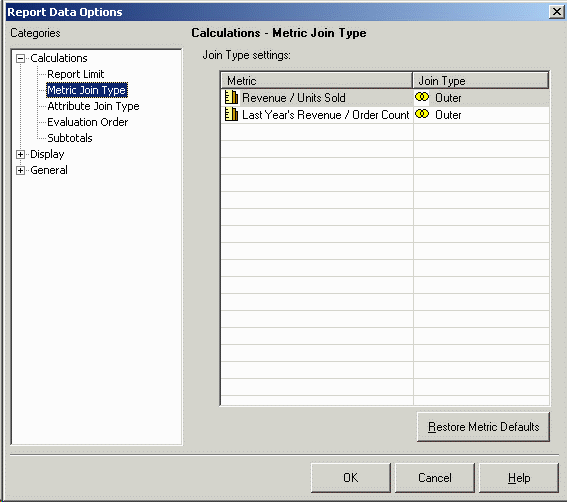Expand the Display category
This screenshot has width=567, height=502.
21,154
